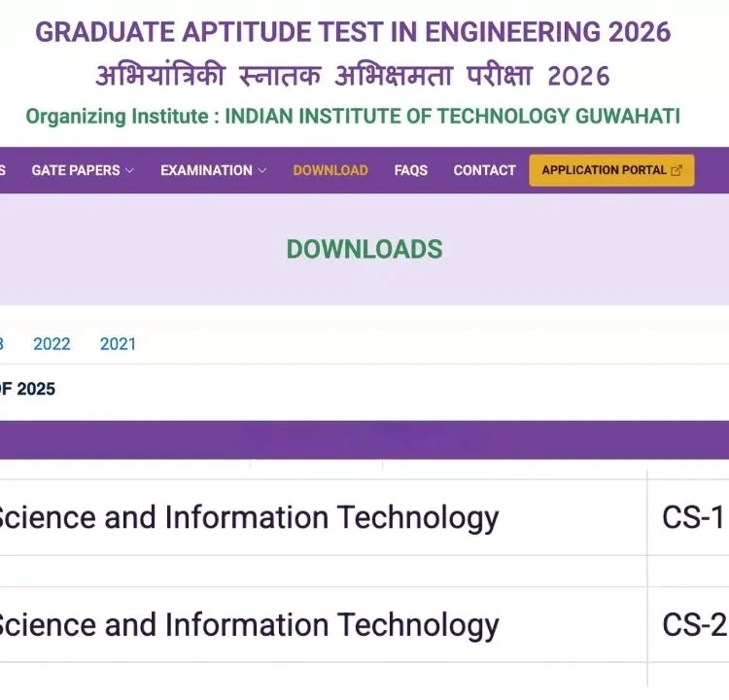
Task: Open the CONTACT page
Action: 484,171
